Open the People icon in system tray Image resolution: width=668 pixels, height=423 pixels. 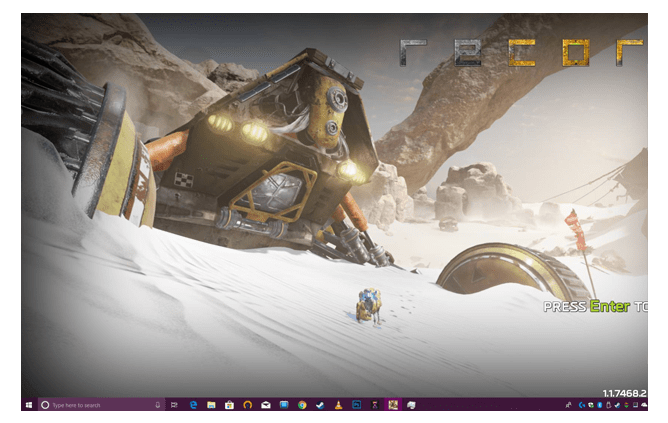[568, 405]
